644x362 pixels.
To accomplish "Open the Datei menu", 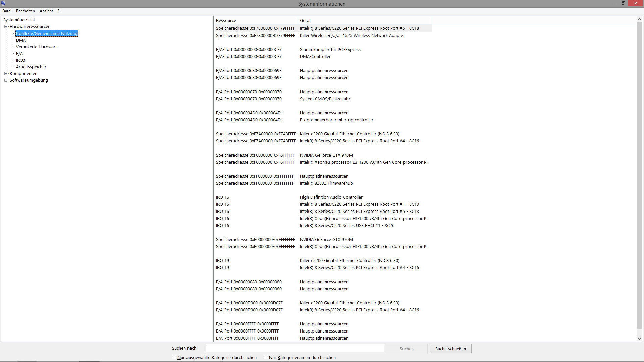I will (7, 11).
